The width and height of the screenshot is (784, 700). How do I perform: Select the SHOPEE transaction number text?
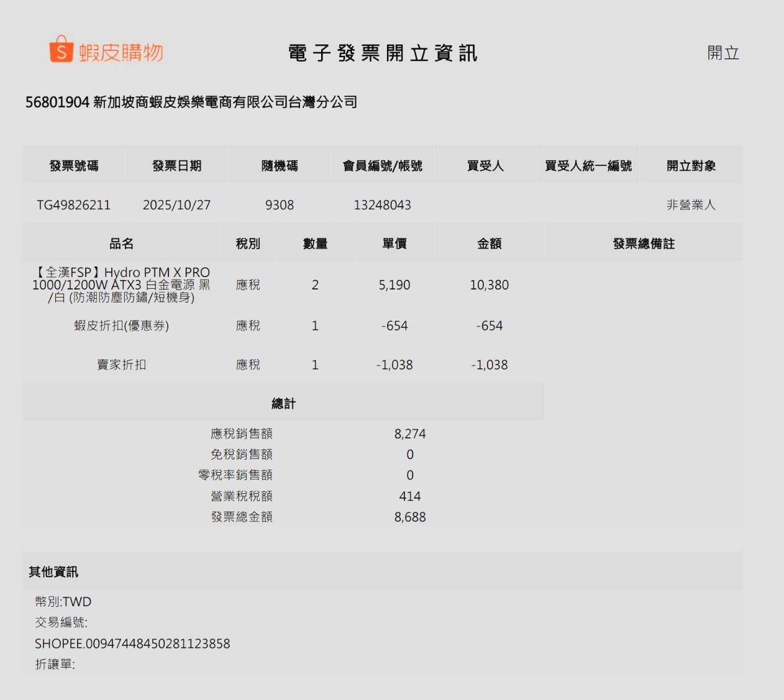click(132, 643)
